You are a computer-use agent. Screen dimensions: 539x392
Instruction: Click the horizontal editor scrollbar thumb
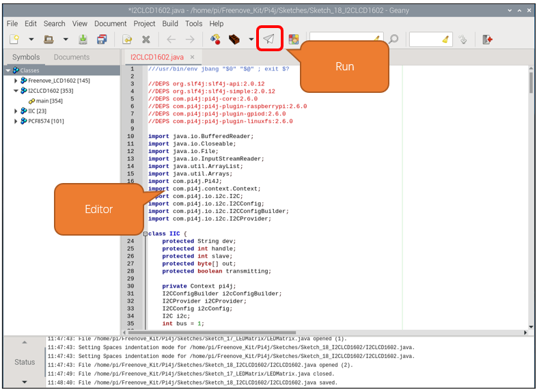pos(212,333)
